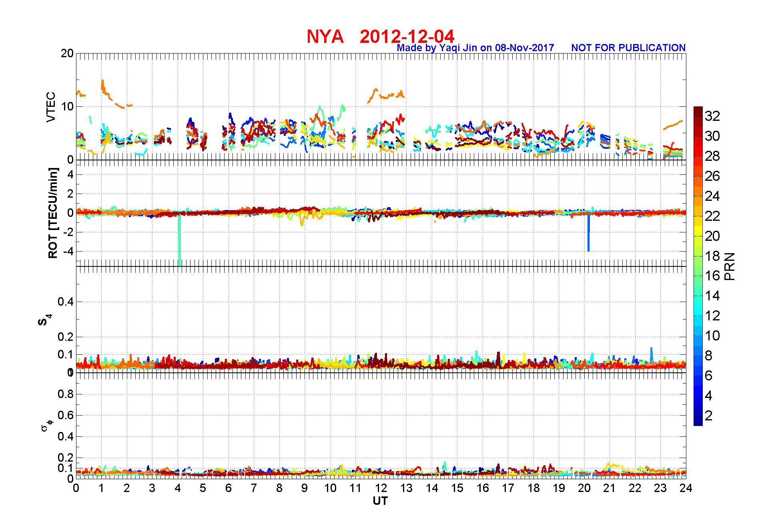Click the VTEC axis tick value 10
This screenshot has height=532, width=762.
tap(67, 106)
